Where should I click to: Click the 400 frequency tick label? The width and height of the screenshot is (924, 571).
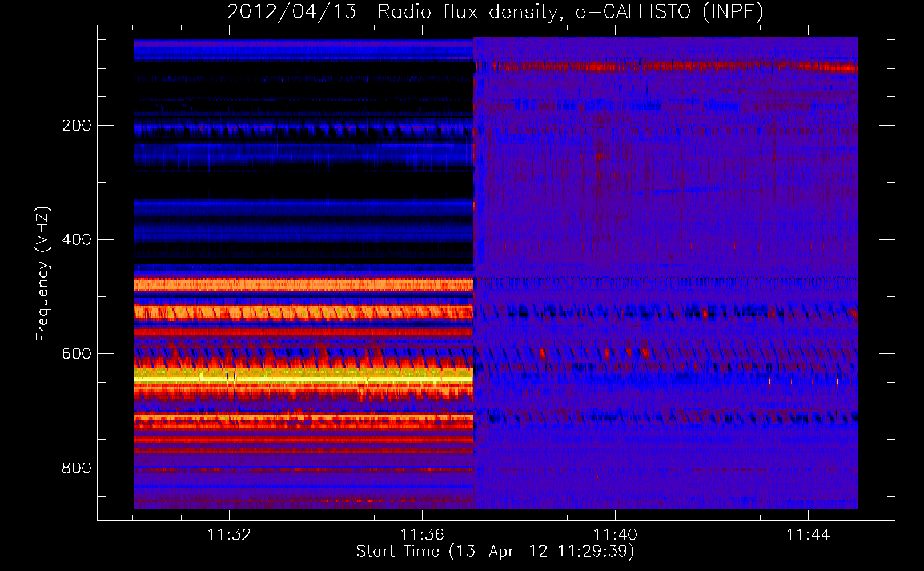77,240
